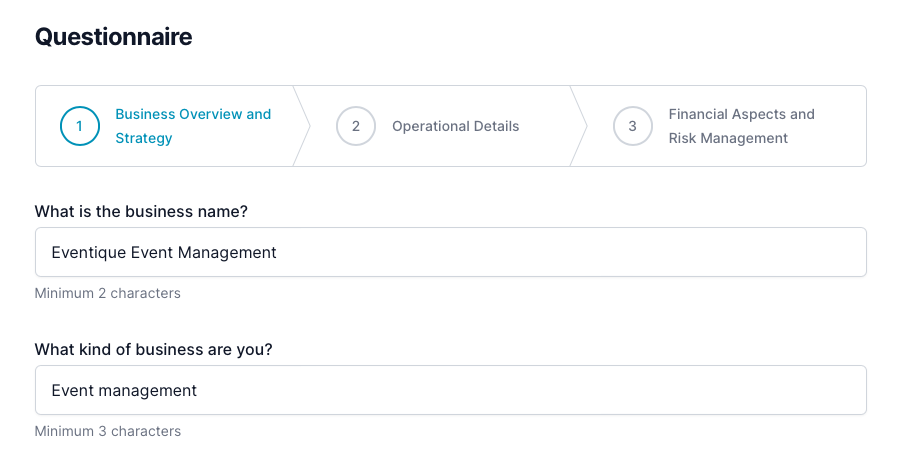Click the "Minimum 3 characters" hint text
905x471 pixels.
click(x=108, y=432)
